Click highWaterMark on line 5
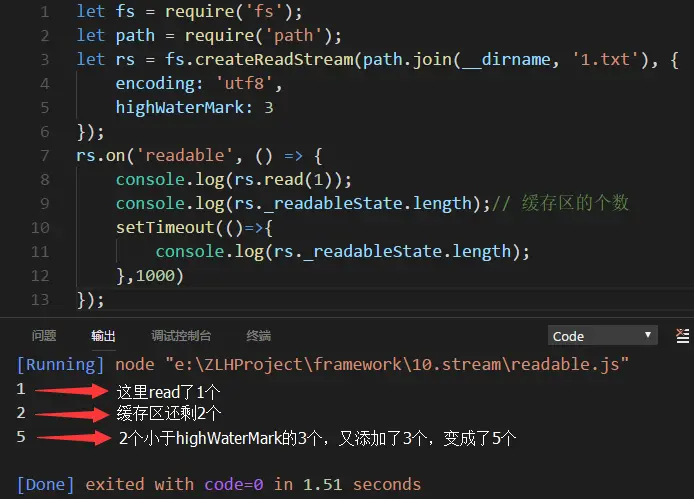The width and height of the screenshot is (694, 499). click(179, 107)
